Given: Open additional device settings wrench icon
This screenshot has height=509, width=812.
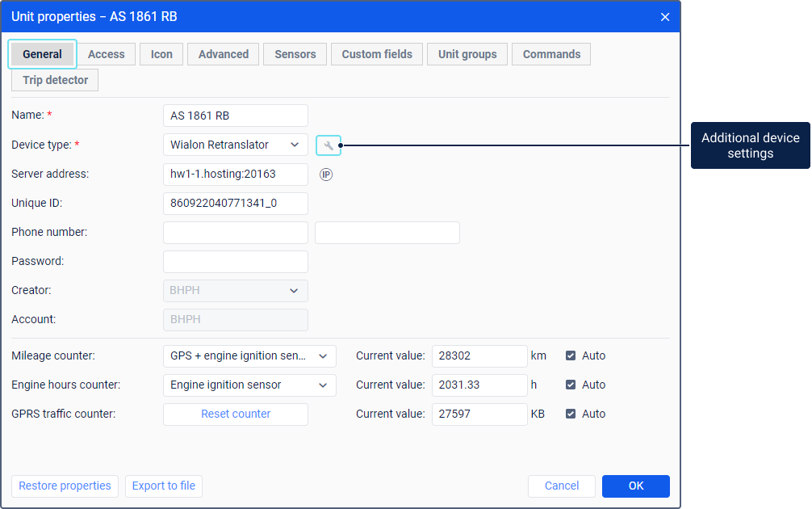Looking at the screenshot, I should click(329, 145).
